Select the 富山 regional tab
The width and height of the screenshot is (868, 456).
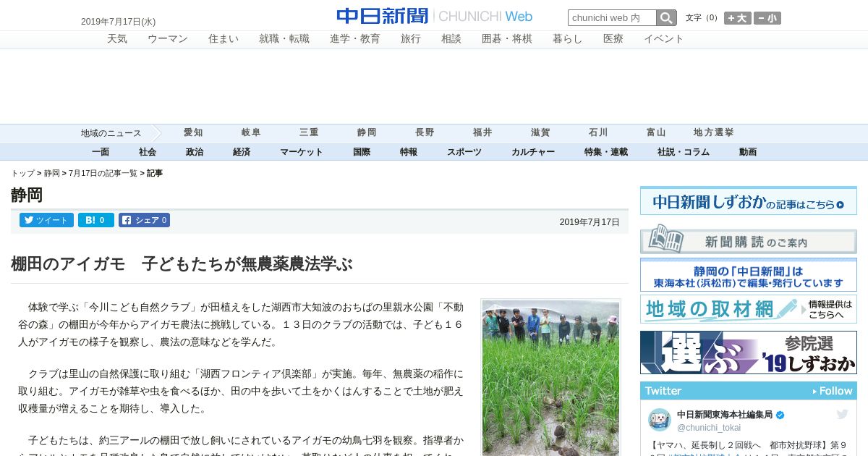(x=656, y=133)
